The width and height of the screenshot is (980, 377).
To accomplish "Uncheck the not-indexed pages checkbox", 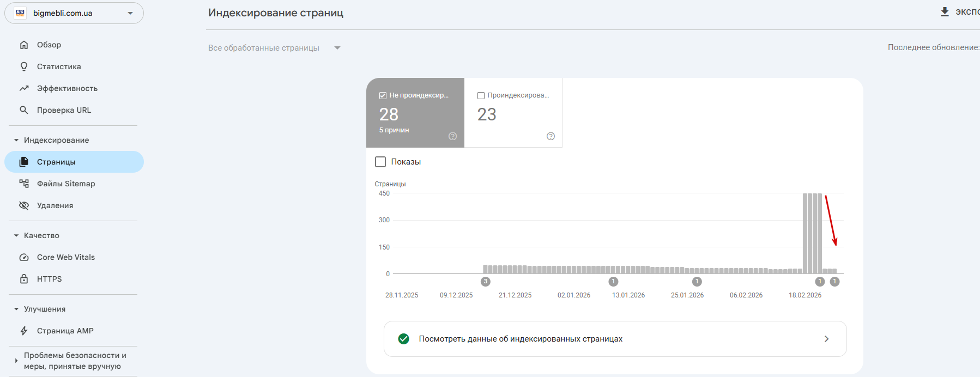I will tap(383, 95).
